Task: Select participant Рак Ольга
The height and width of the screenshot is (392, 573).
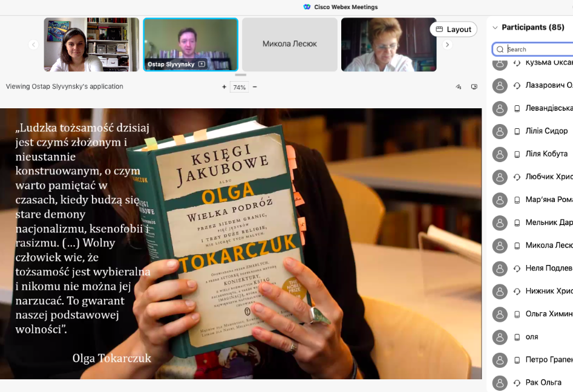Action: (543, 382)
